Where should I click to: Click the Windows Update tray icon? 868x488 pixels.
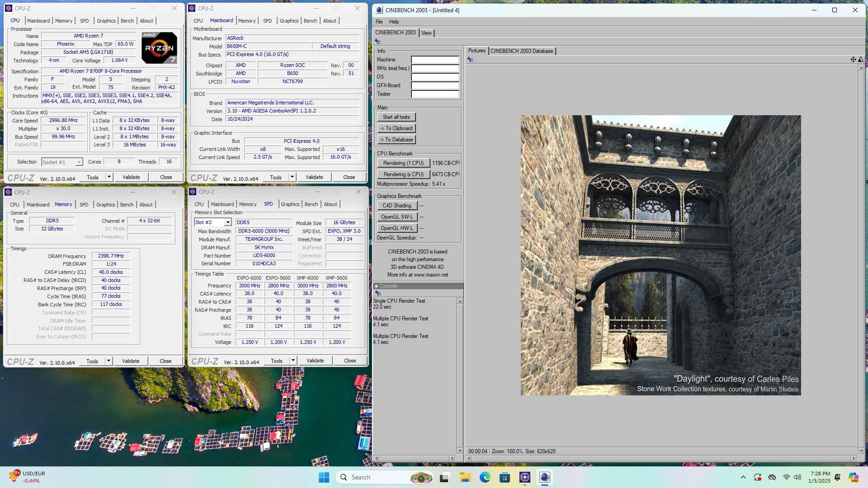tap(758, 477)
